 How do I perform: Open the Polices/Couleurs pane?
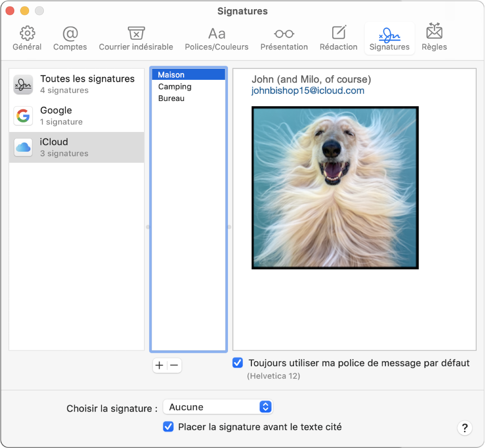click(x=216, y=38)
